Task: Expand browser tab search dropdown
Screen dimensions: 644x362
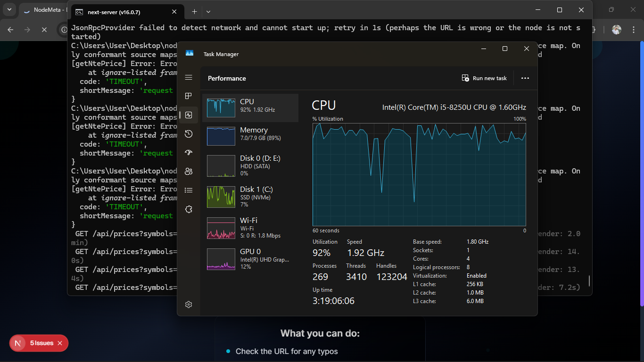Action: pos(9,10)
